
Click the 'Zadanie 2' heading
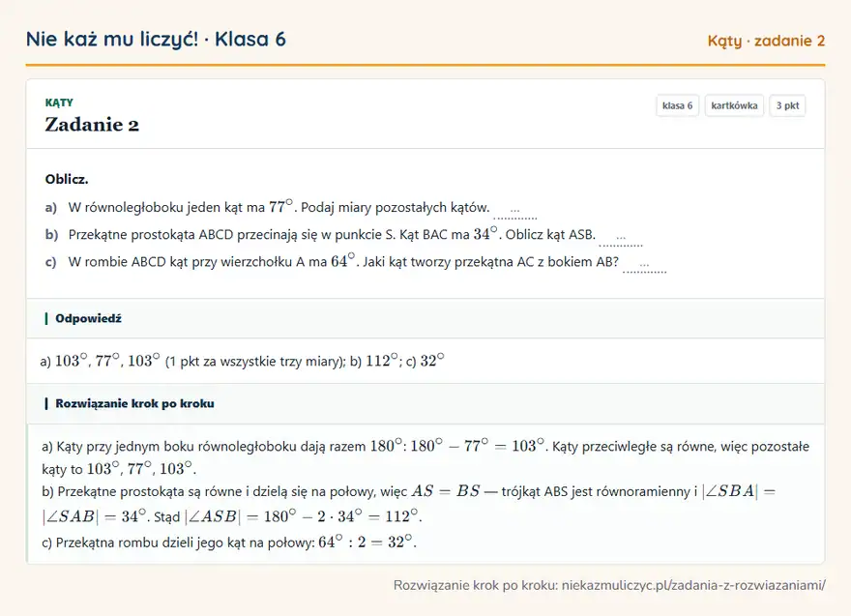click(x=92, y=125)
